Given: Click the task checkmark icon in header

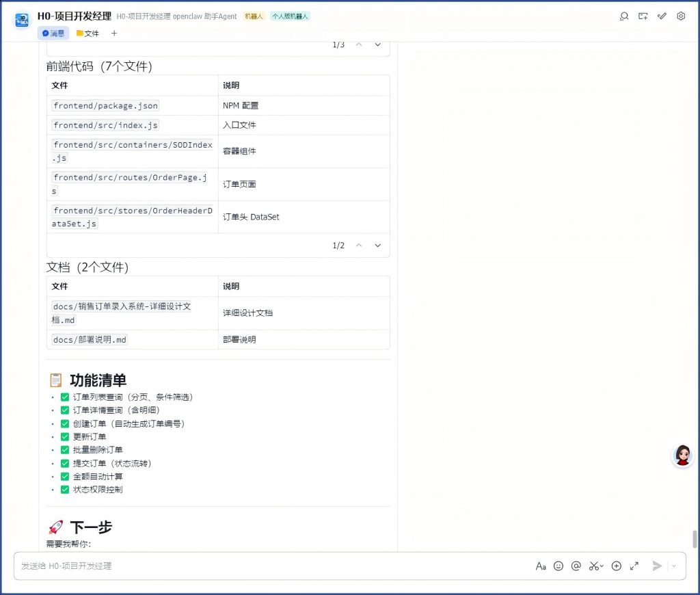Looking at the screenshot, I should 662,16.
